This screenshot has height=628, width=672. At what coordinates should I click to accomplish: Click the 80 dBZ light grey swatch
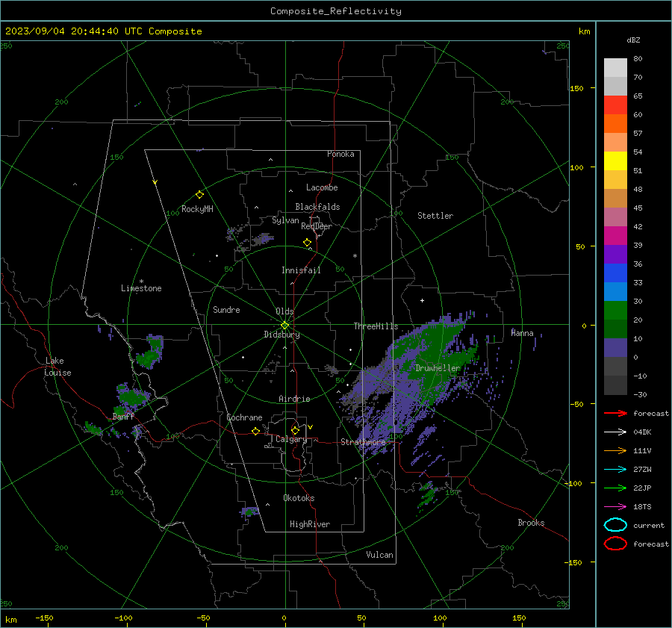[615, 68]
